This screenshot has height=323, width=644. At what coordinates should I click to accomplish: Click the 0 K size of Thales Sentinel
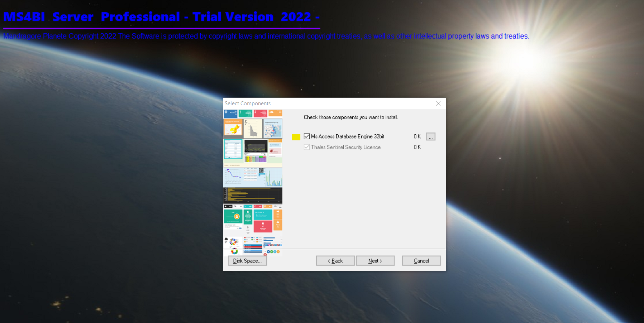pyautogui.click(x=417, y=147)
